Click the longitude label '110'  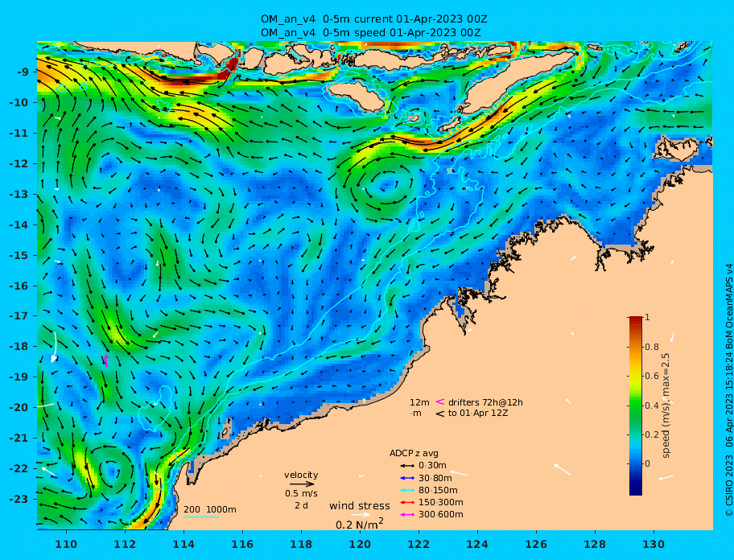[67, 544]
